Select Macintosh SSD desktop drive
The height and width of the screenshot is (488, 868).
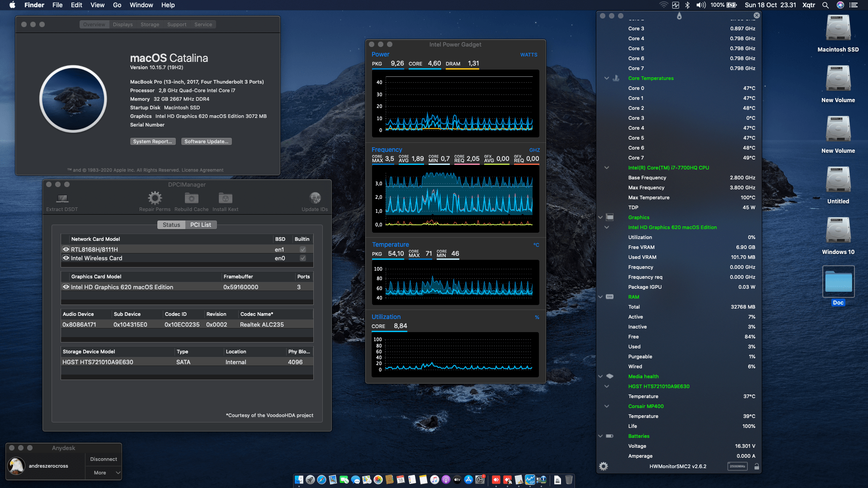(x=838, y=29)
